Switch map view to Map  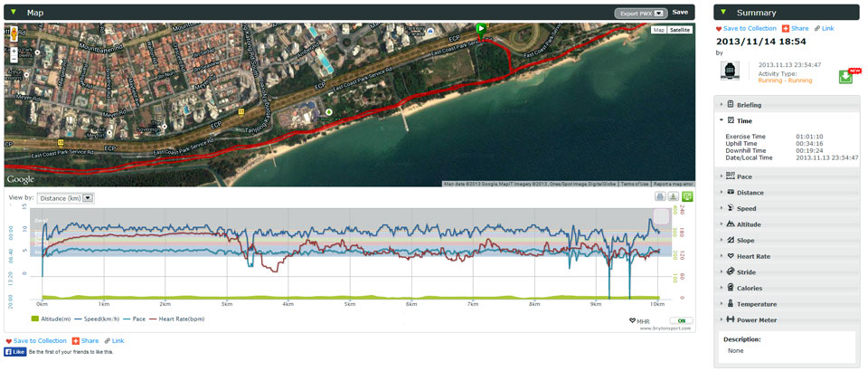(659, 30)
